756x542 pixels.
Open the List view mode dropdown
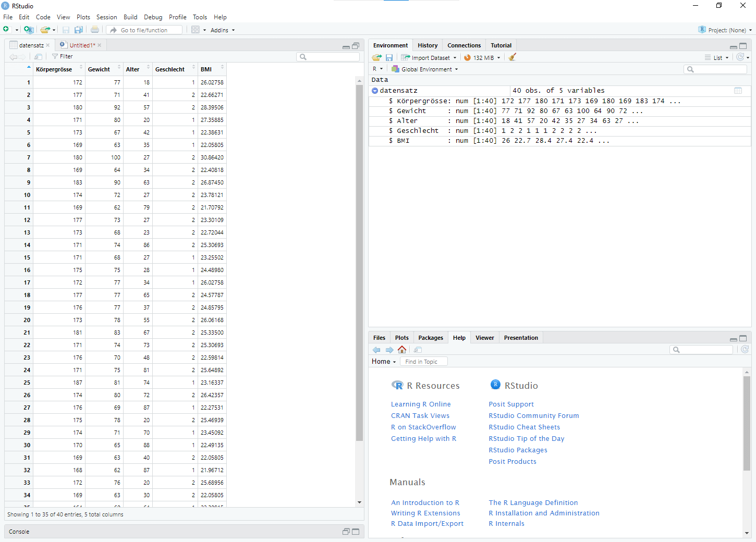click(x=717, y=58)
